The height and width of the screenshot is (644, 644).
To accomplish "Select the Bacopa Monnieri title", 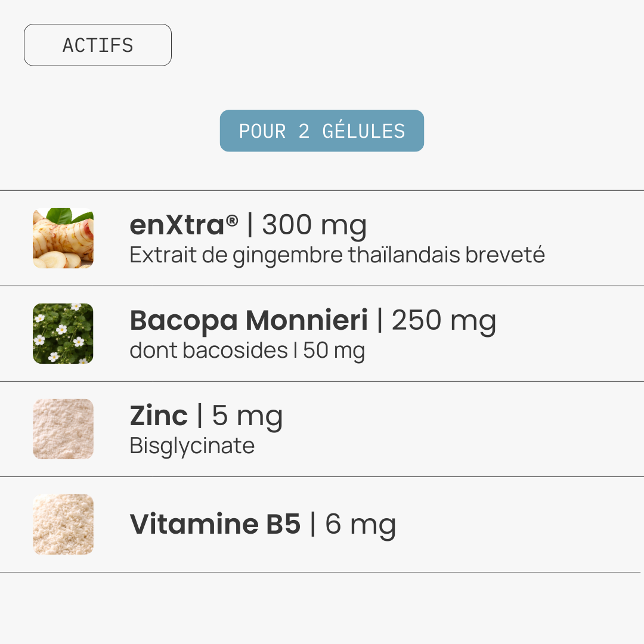I will click(x=249, y=321).
